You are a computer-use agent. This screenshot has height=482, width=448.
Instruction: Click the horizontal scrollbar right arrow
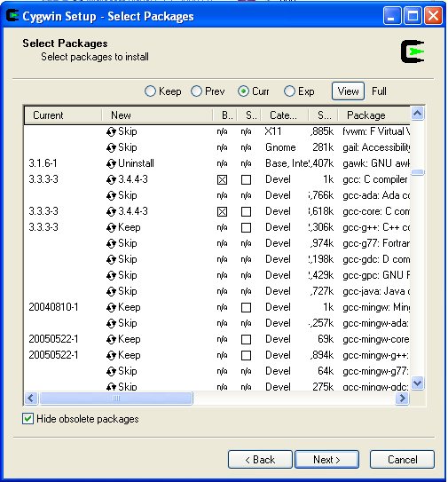pos(402,399)
